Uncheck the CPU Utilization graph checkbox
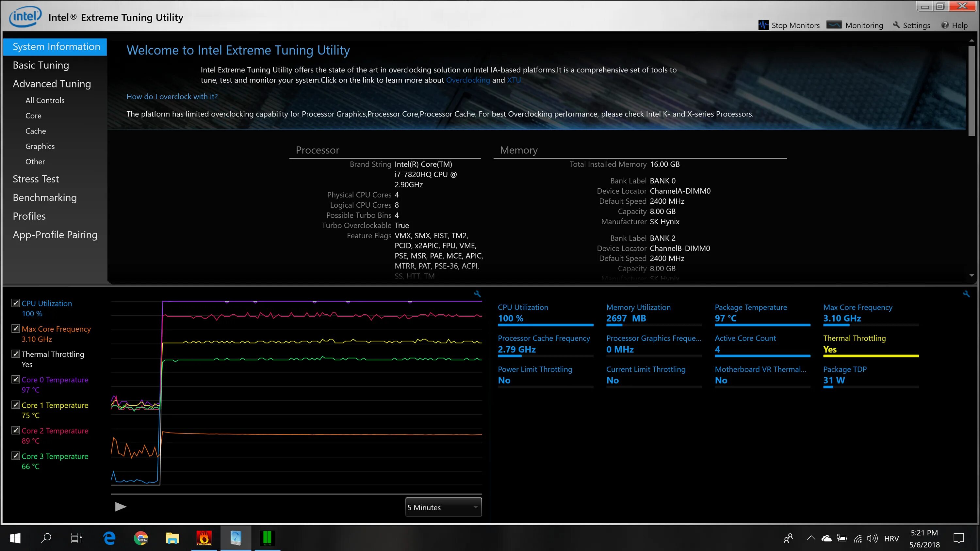Viewport: 980px width, 551px height. pyautogui.click(x=16, y=303)
